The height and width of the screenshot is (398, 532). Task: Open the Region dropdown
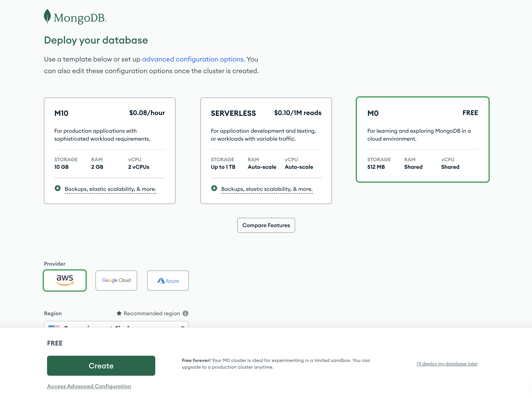pos(116,327)
